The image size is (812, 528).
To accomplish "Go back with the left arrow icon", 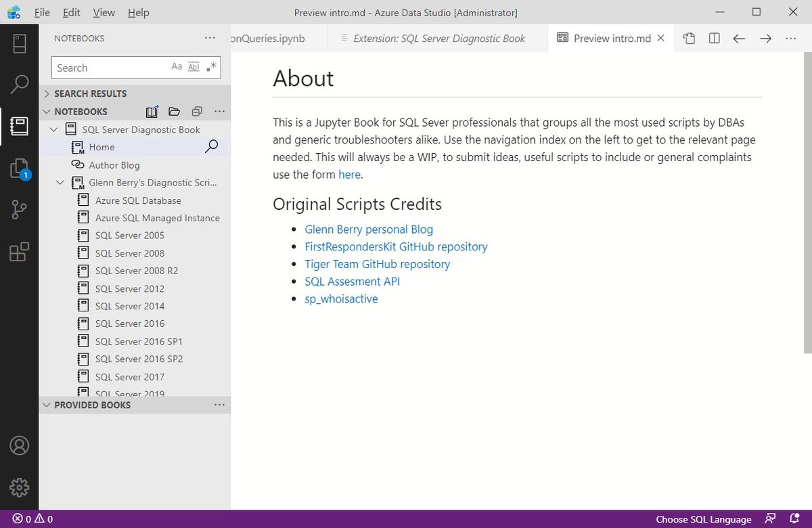I will click(739, 39).
